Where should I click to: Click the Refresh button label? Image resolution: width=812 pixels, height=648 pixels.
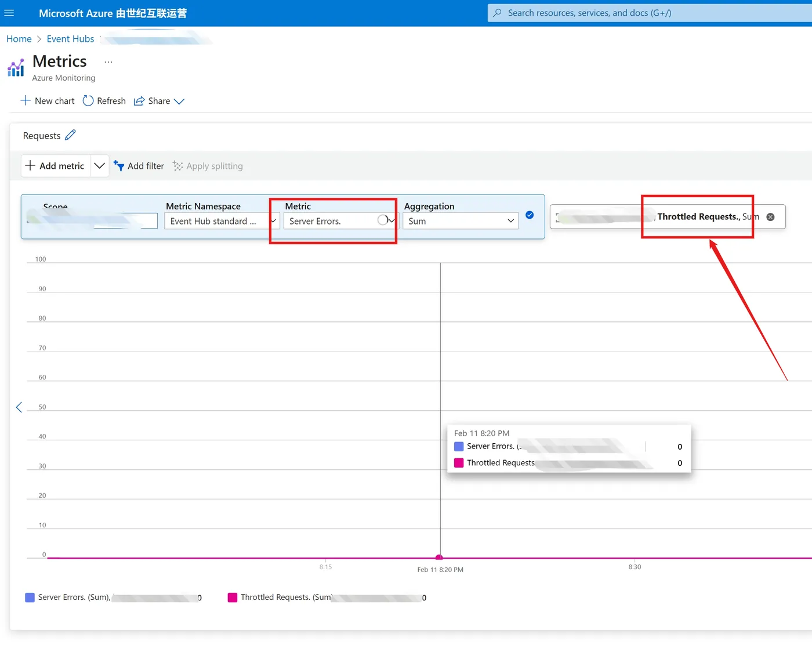111,101
